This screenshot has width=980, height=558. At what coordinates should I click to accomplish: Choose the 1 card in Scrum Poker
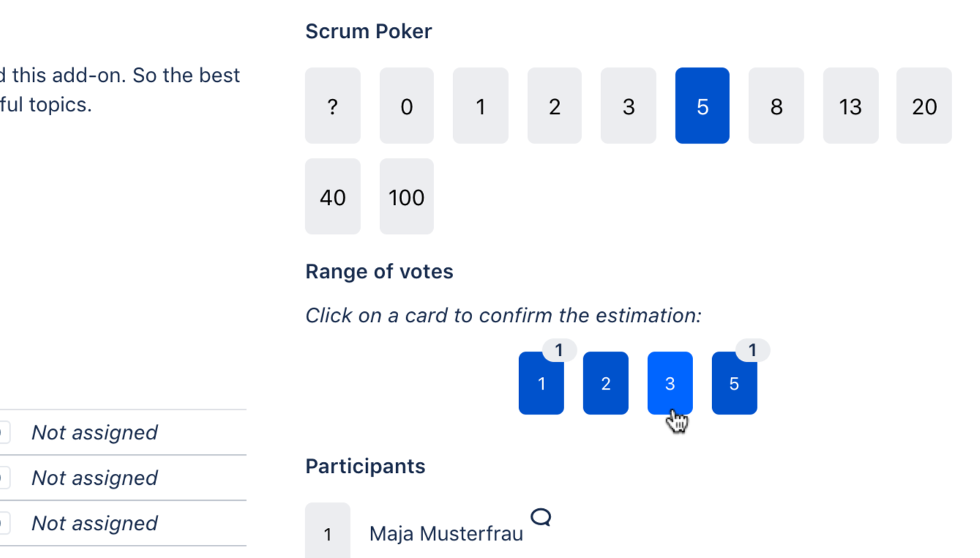click(480, 106)
